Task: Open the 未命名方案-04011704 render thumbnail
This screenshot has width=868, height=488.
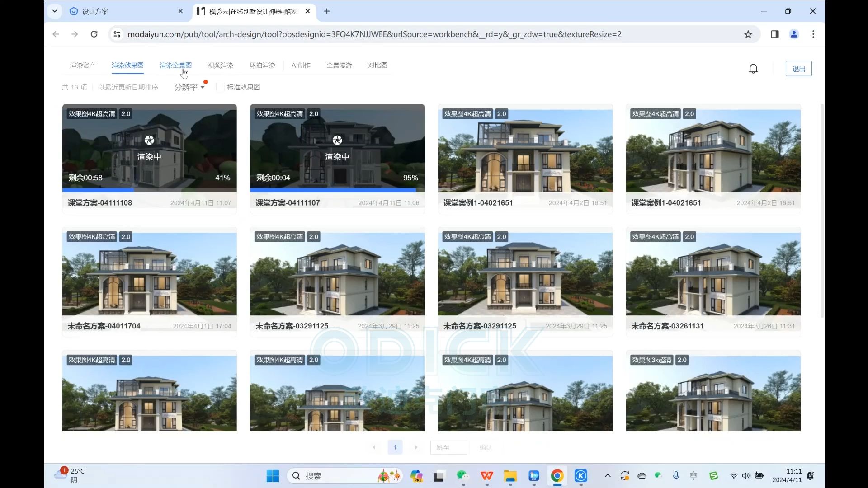Action: (149, 274)
